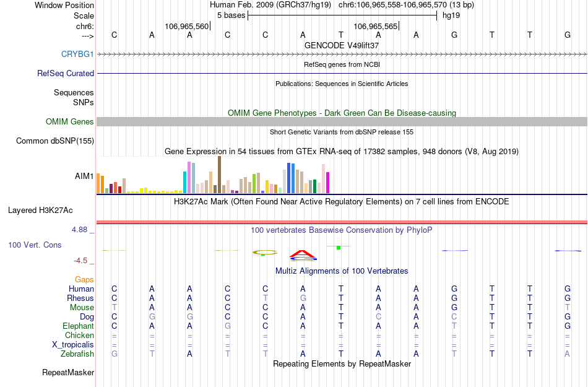Select the 100 Vert. Cons label

[35, 245]
